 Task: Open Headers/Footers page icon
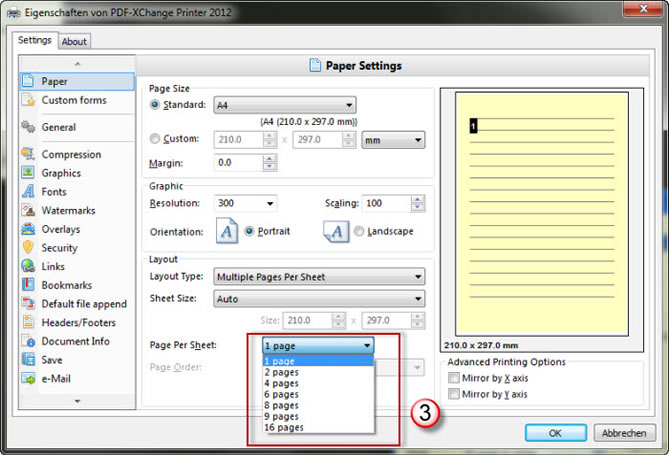point(28,322)
